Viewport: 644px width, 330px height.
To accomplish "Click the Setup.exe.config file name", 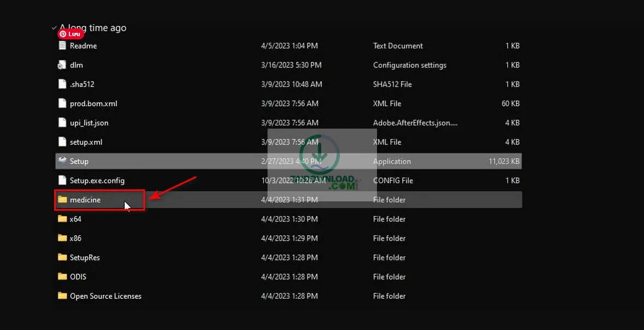I will click(x=97, y=181).
